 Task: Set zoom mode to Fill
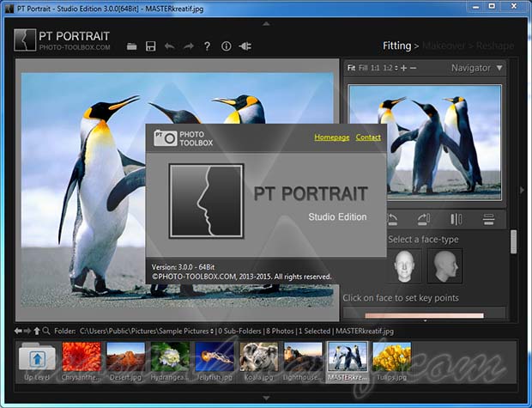pos(363,68)
